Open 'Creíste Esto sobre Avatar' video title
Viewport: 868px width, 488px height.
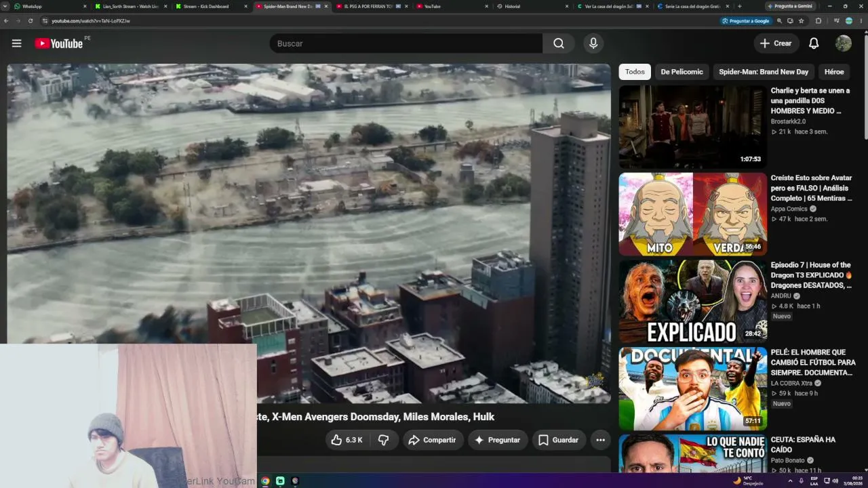[x=811, y=188]
